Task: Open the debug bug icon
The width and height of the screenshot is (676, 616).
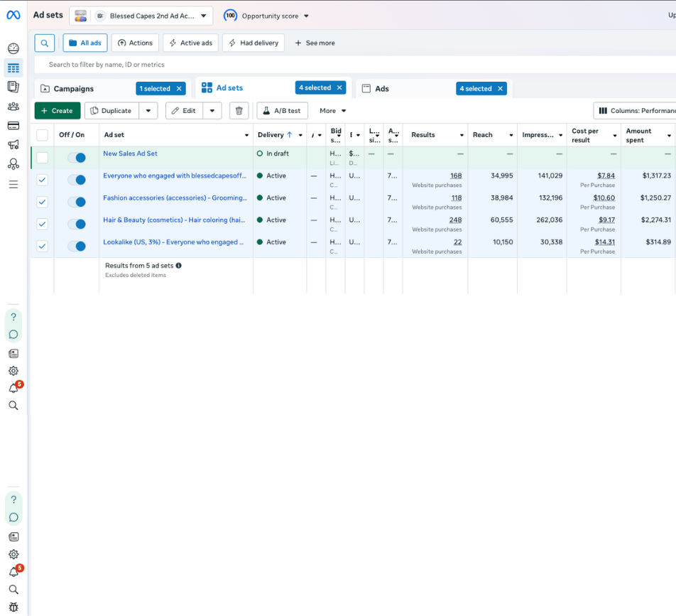Action: tap(13, 607)
